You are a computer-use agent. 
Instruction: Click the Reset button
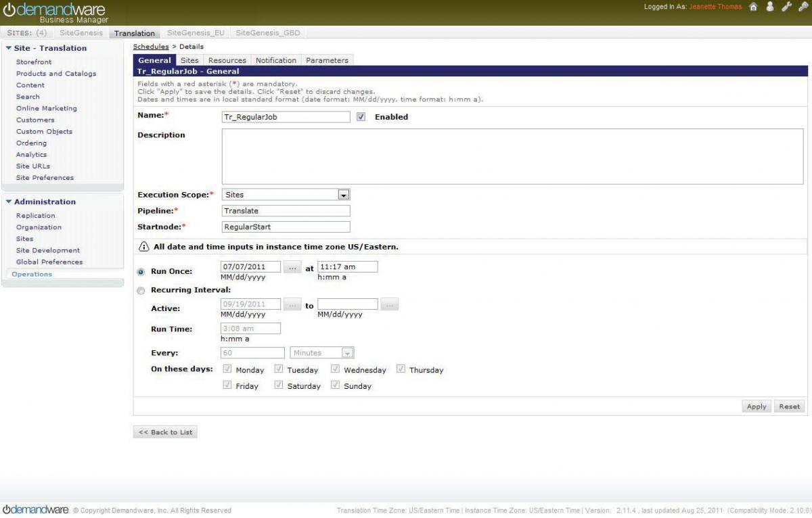(789, 406)
